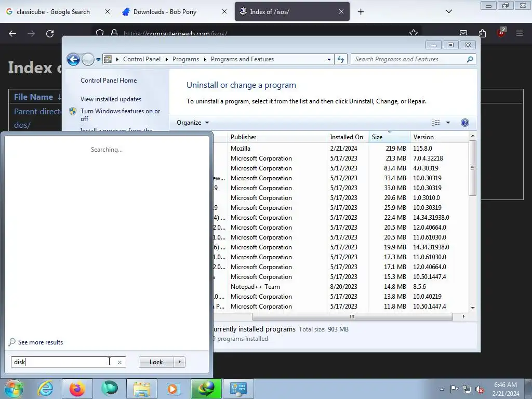This screenshot has width=532, height=399.
Task: Open the Organize dropdown menu
Action: 193,123
